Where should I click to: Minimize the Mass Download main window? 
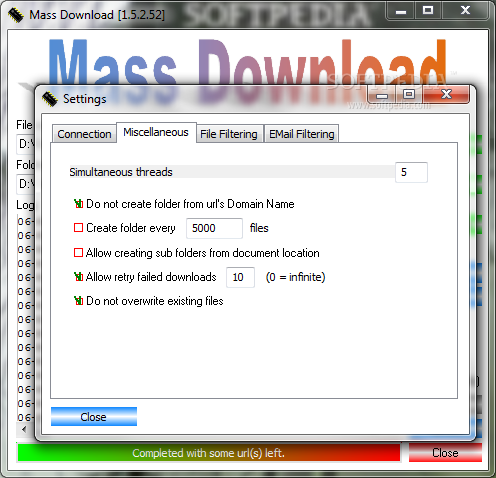[401, 11]
